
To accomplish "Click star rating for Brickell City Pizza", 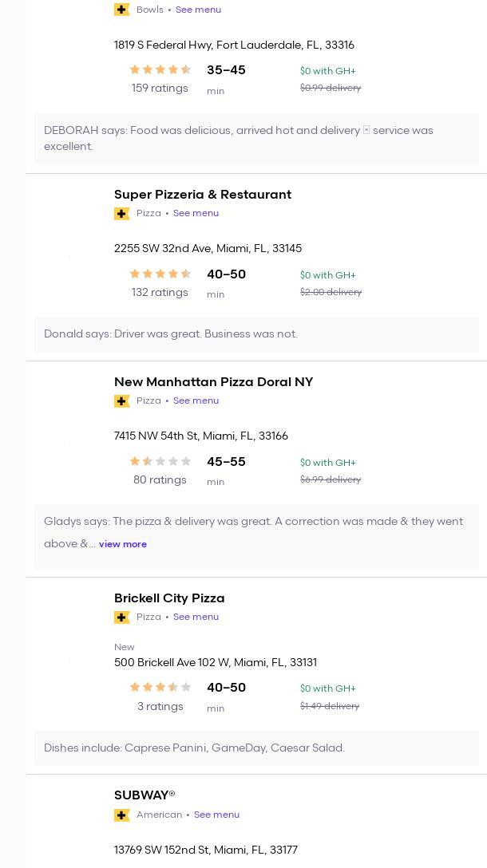I will 160,687.
